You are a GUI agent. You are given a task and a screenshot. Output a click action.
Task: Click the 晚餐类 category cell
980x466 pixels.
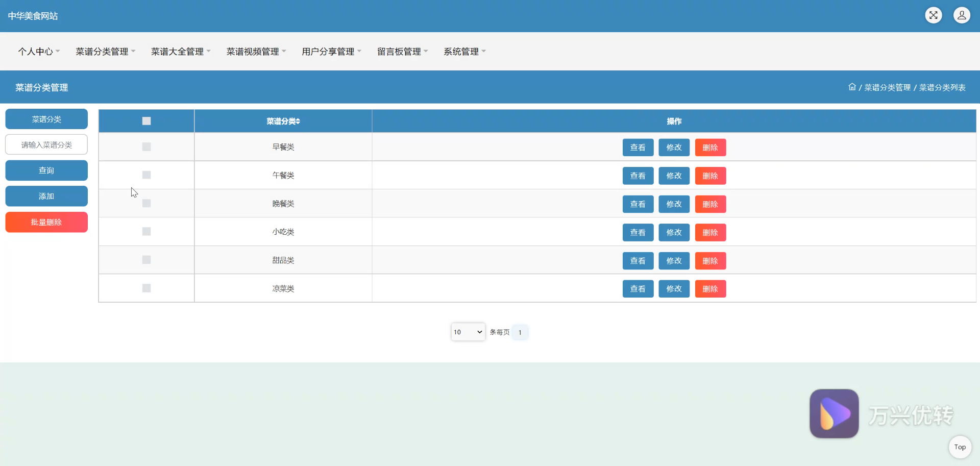[x=283, y=204]
